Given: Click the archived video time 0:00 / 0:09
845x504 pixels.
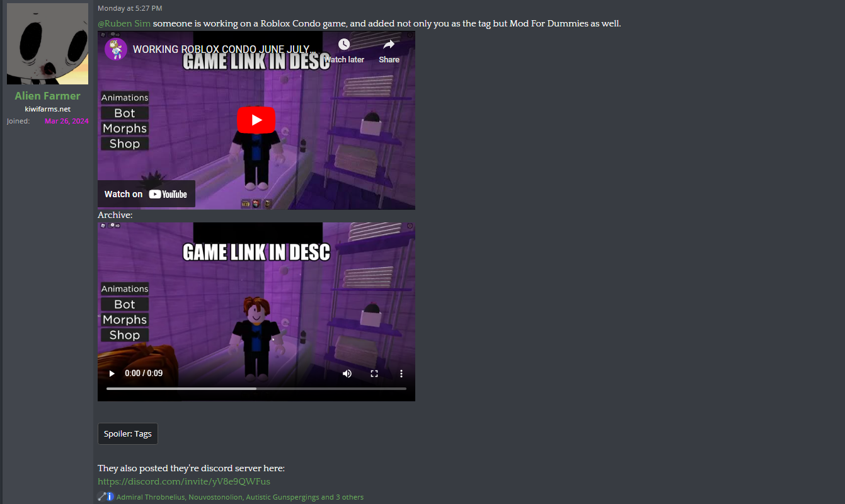Looking at the screenshot, I should [x=144, y=373].
